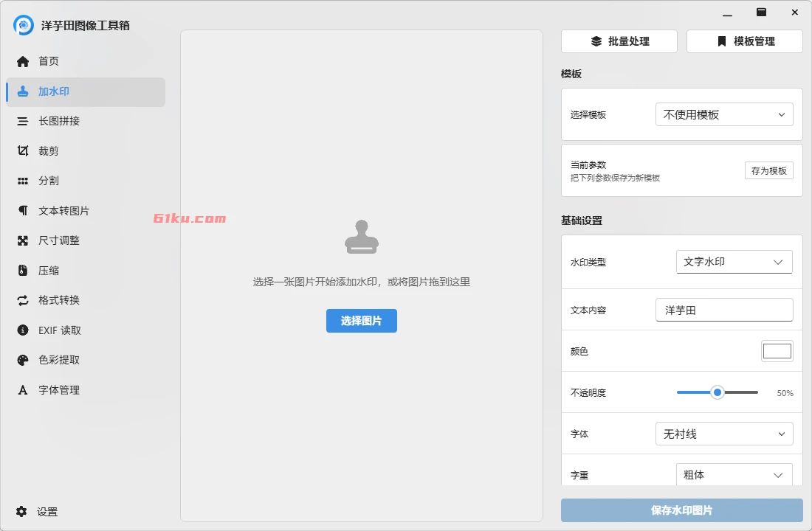812x531 pixels.
Task: Click the 模板管理 bookmark icon
Action: [x=721, y=41]
